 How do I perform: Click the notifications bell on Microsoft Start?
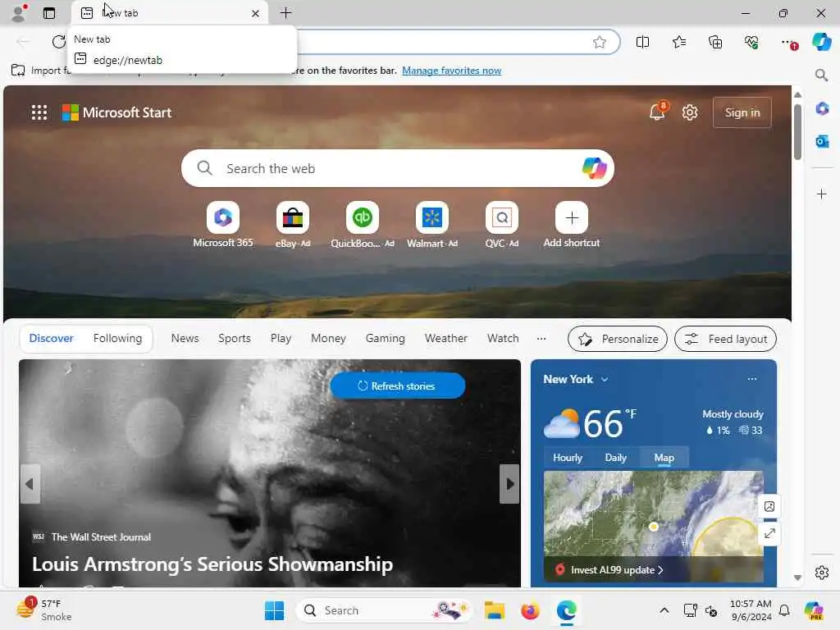pyautogui.click(x=657, y=112)
